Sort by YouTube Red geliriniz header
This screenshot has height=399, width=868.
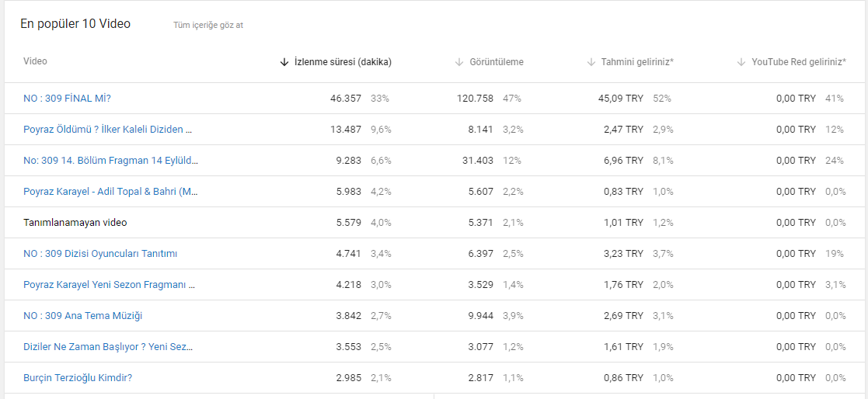coord(799,62)
